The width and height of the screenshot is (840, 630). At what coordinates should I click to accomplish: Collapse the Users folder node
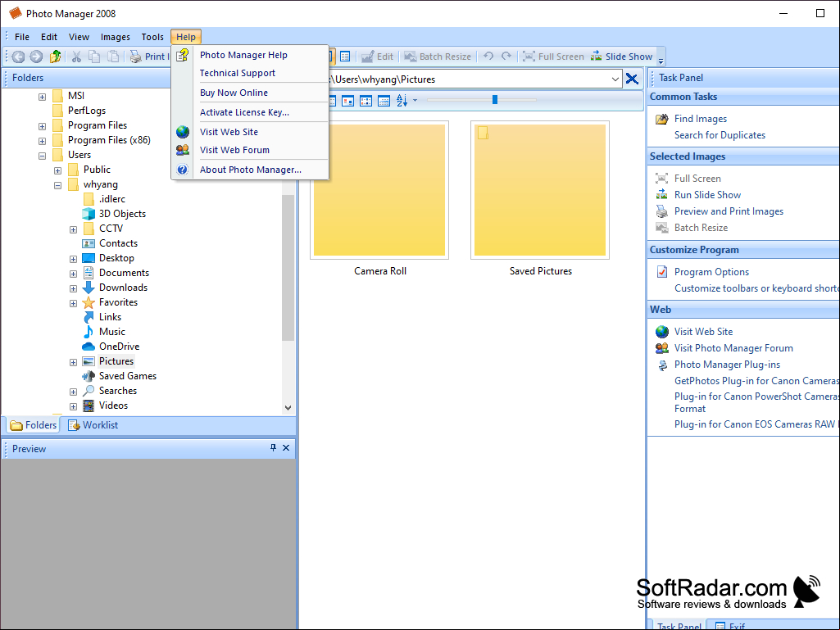click(x=42, y=156)
